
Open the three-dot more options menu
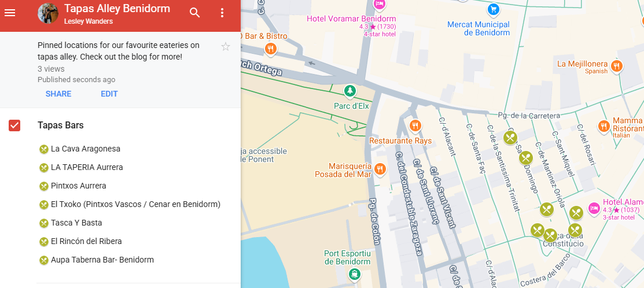222,13
